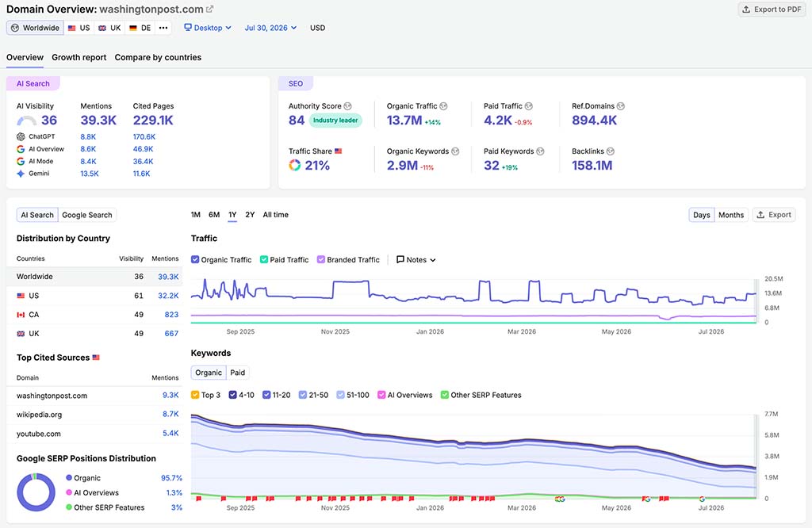The height and width of the screenshot is (528, 812).
Task: Set time range to All time
Action: [x=275, y=215]
